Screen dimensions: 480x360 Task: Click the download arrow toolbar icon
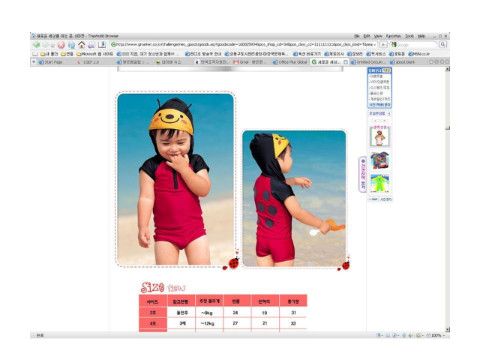(102, 45)
